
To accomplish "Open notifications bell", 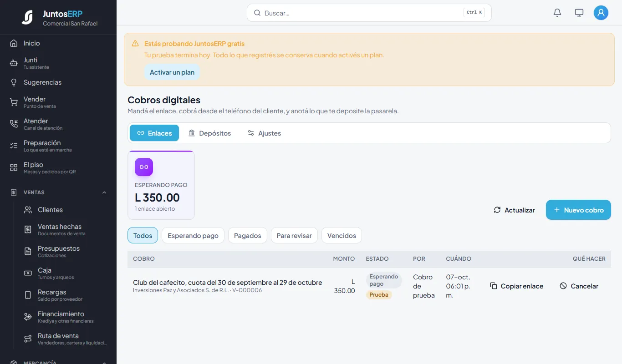I will pyautogui.click(x=557, y=13).
